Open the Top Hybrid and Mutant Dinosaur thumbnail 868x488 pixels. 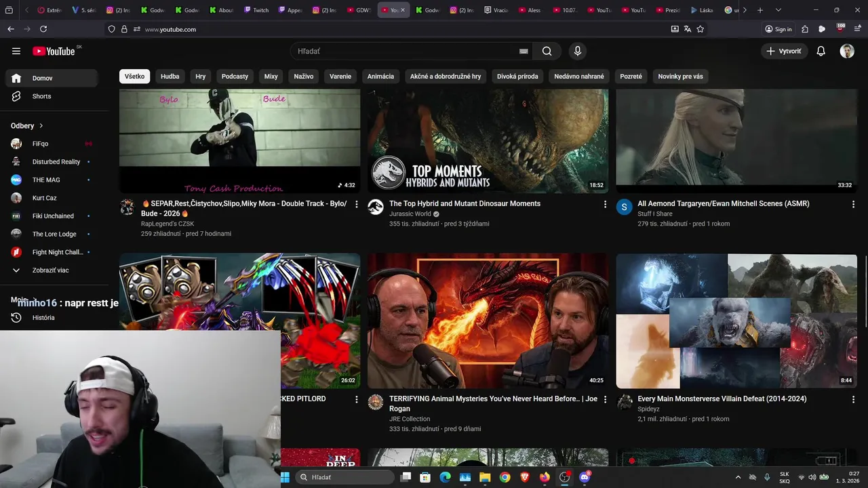(x=488, y=141)
